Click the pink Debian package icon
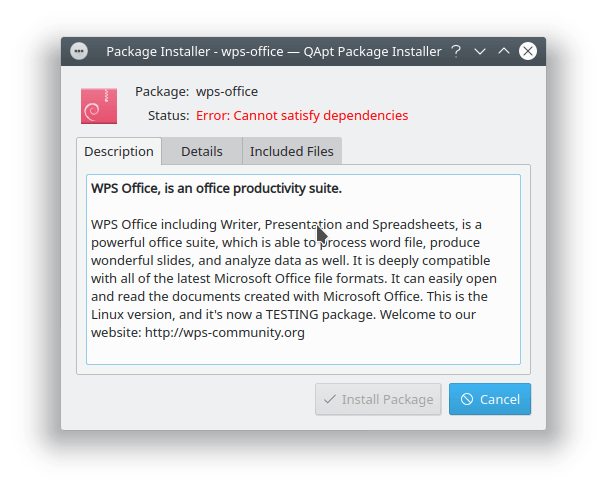This screenshot has height=491, width=607. pos(96,105)
